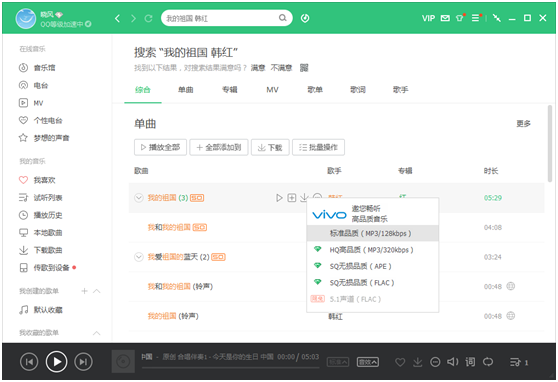Collapse the 我创建的歌单 section
Screen dimensions: 558x382
coord(96,291)
